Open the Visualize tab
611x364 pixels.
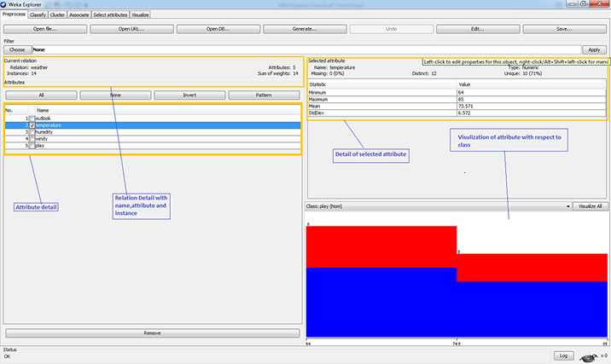tap(140, 14)
